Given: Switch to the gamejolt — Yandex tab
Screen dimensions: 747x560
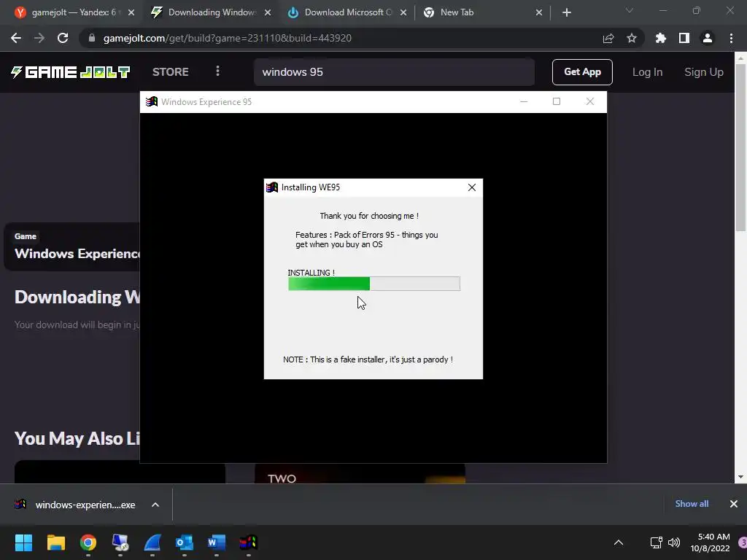Looking at the screenshot, I should coord(74,12).
